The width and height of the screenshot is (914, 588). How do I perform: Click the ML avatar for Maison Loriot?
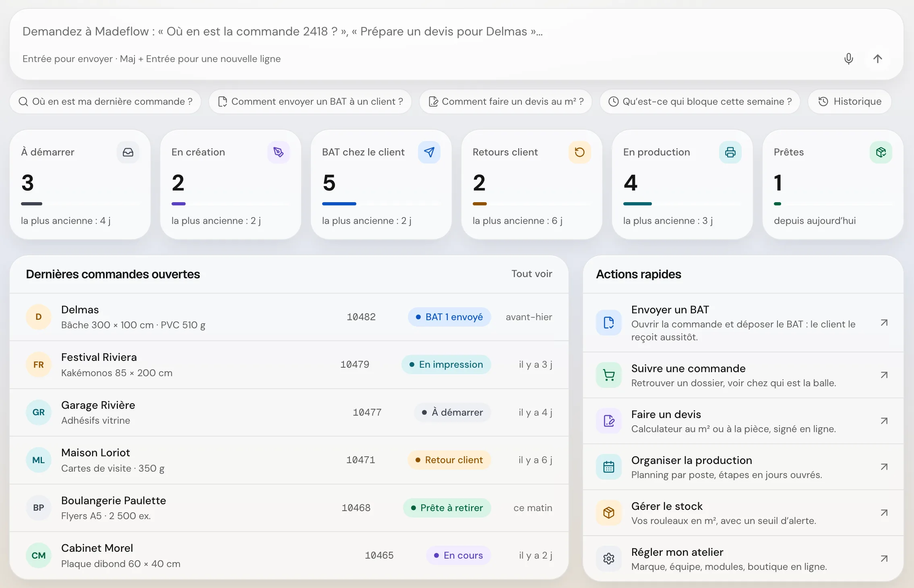click(39, 460)
